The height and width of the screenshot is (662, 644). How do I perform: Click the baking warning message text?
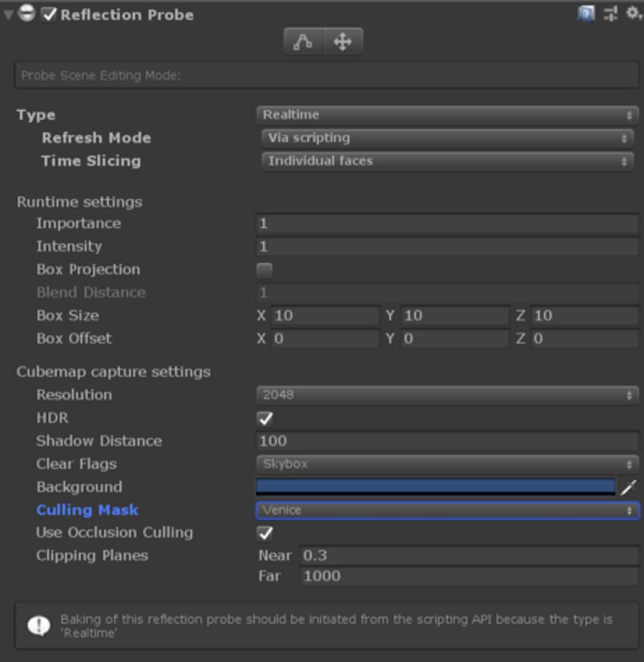(x=336, y=626)
